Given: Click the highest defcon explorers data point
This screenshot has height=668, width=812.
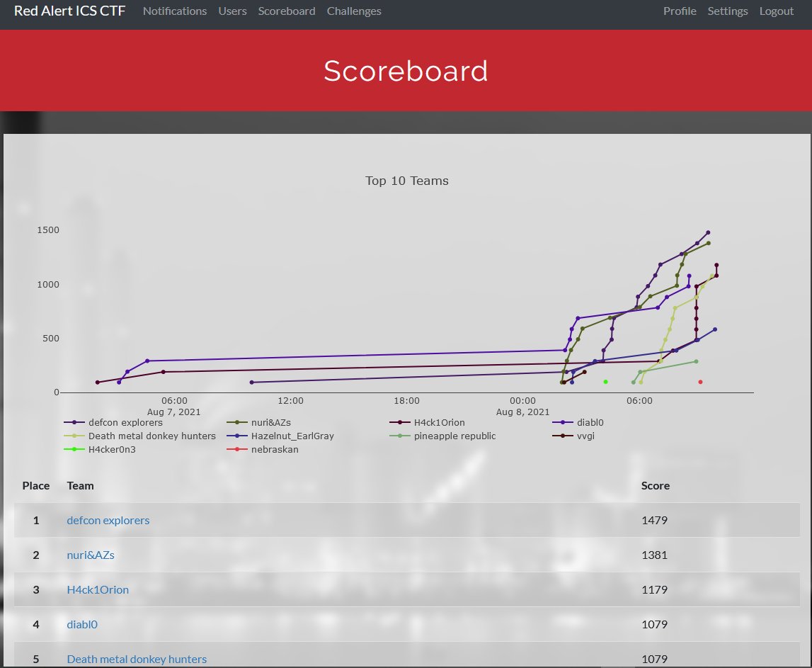Looking at the screenshot, I should 708,232.
